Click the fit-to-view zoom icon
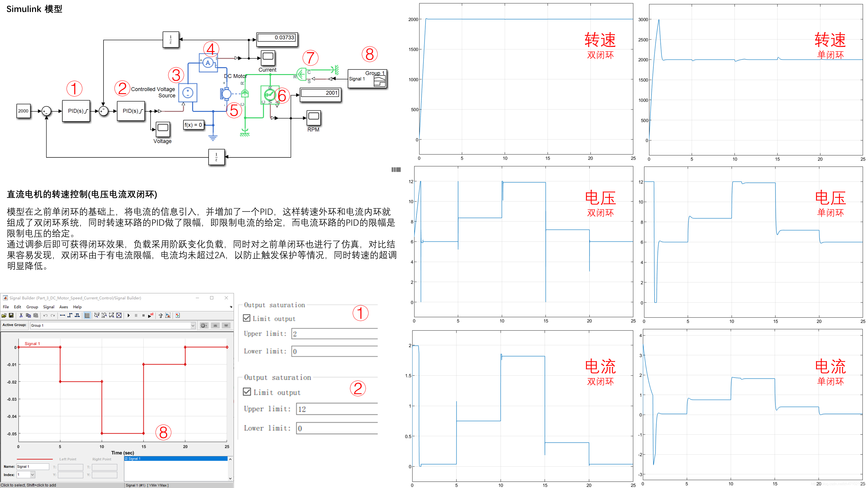The width and height of the screenshot is (868, 488). tap(119, 316)
